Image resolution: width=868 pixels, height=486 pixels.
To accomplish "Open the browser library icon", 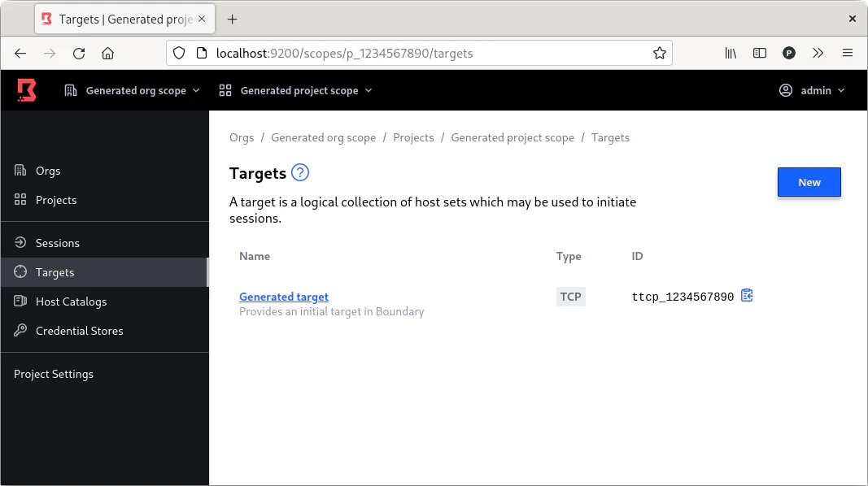I will (x=731, y=54).
